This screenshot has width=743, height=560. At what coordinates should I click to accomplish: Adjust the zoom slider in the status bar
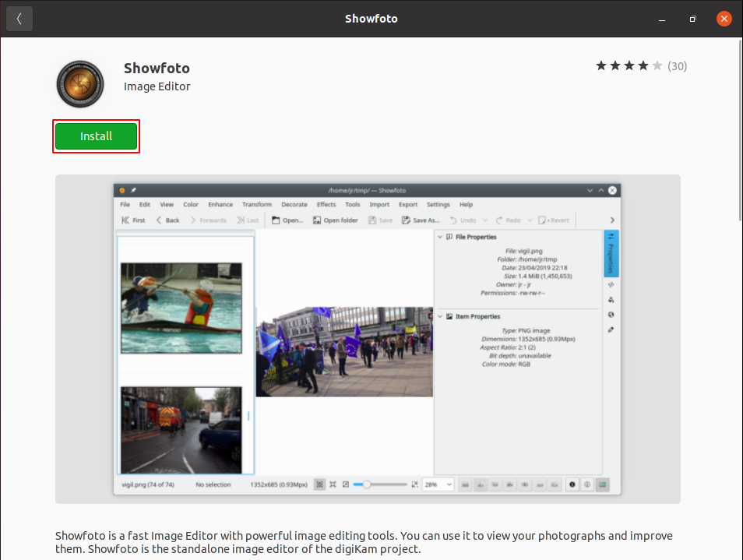(366, 484)
